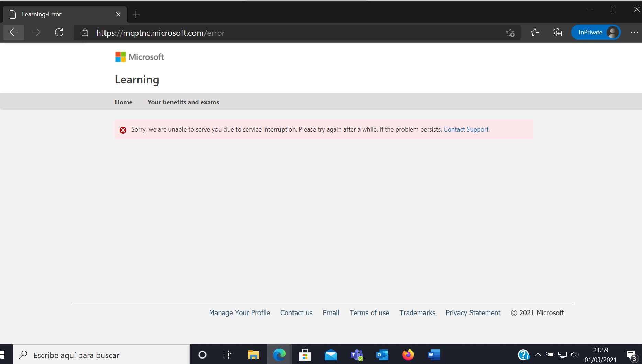
Task: Open the Trademarks footer link
Action: (417, 313)
